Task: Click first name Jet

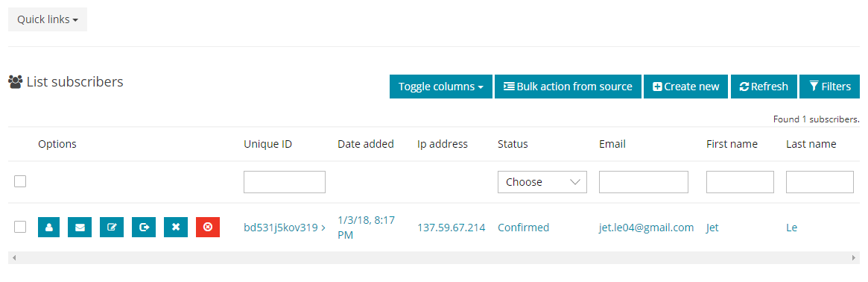Action: [x=712, y=227]
